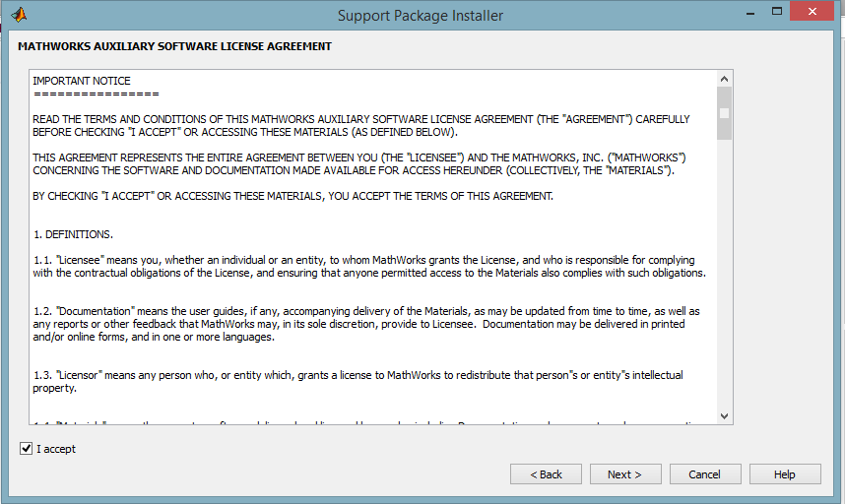Click the scroll down arrow of license text
The height and width of the screenshot is (504, 845).
pos(724,416)
